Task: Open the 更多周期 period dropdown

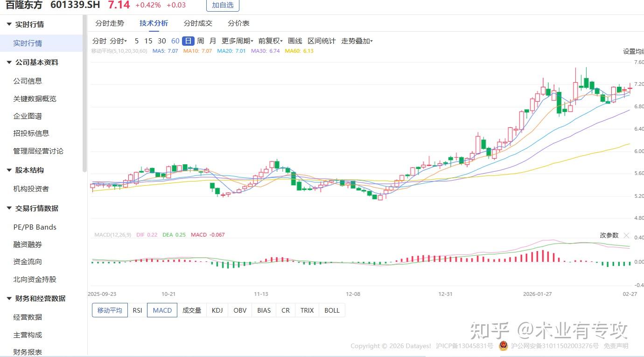Action: [x=238, y=41]
